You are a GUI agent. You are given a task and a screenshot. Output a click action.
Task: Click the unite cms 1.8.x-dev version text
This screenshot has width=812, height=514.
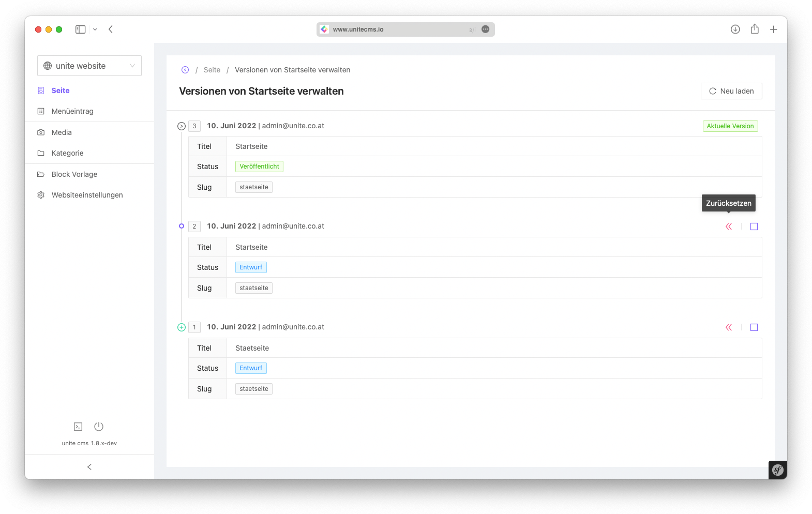coord(89,443)
